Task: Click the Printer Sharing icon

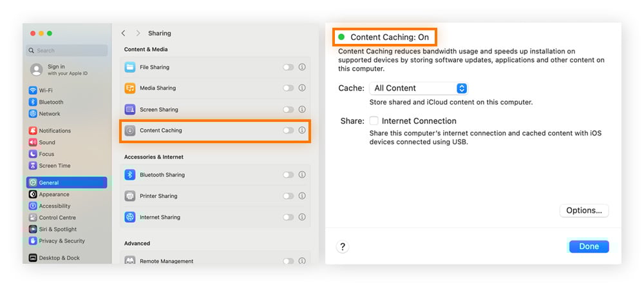Action: tap(129, 196)
